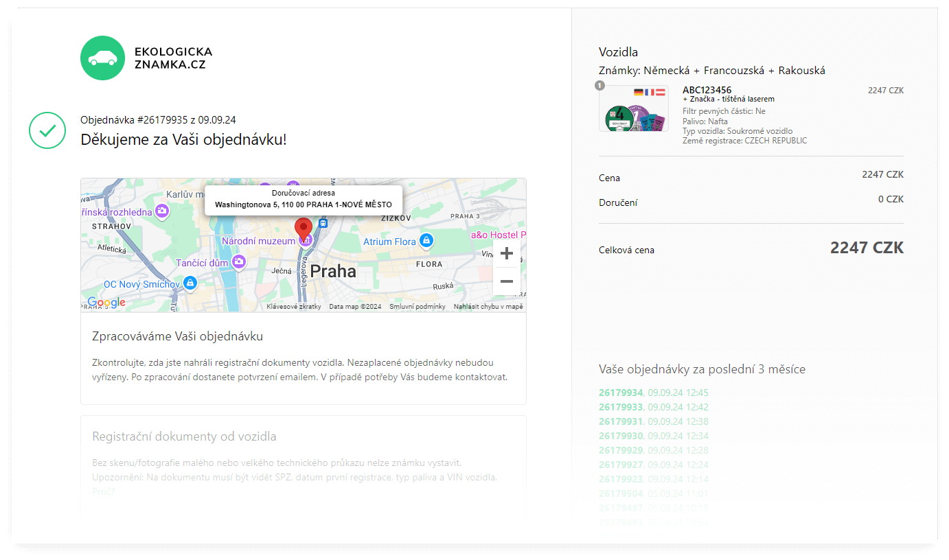Open the emission sticker product thumbnail
This screenshot has height=560, width=949.
point(633,108)
